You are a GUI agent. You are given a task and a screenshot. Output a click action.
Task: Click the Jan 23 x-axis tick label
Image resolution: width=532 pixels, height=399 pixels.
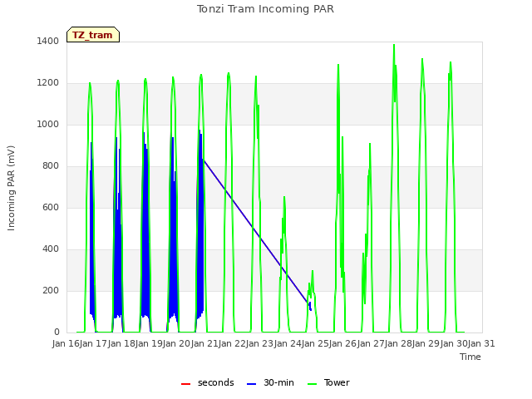pos(260,343)
